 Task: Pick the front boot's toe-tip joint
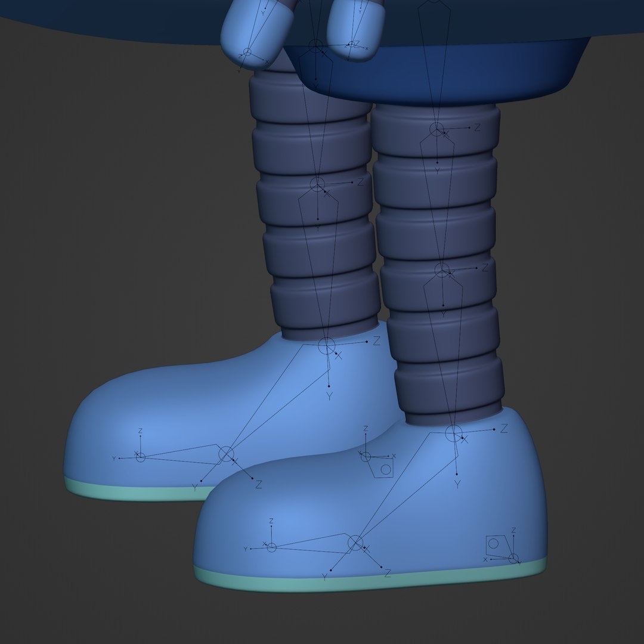271,547
